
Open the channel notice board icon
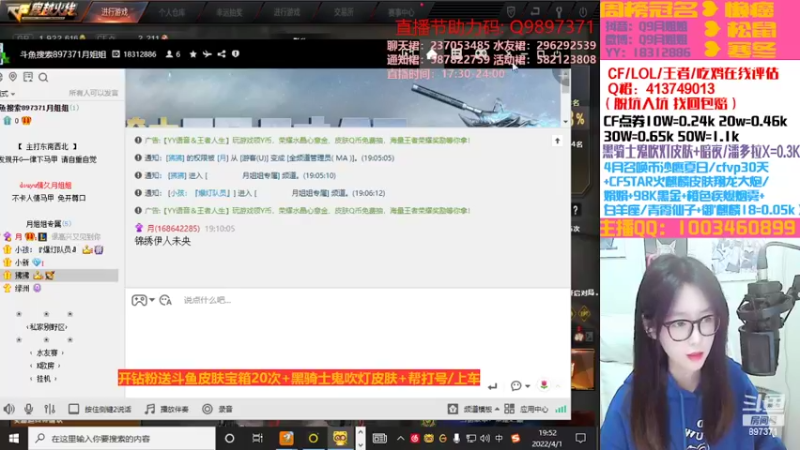[x=28, y=77]
